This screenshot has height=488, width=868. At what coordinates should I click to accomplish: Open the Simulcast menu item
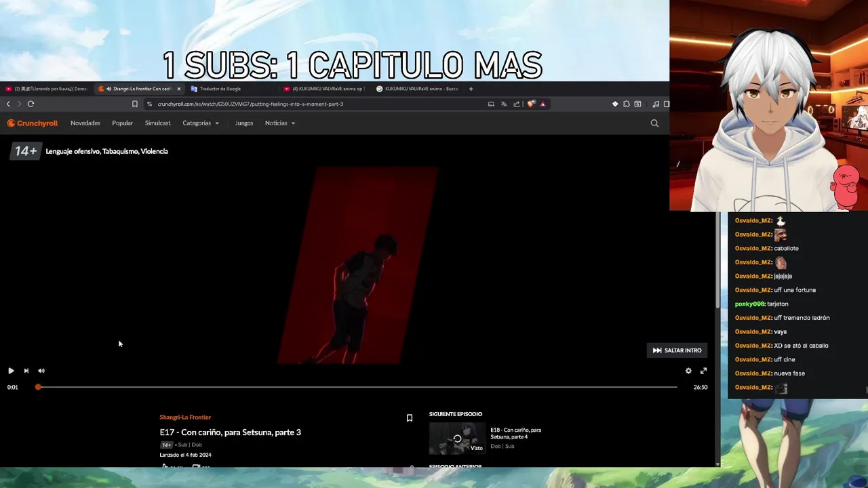(157, 123)
